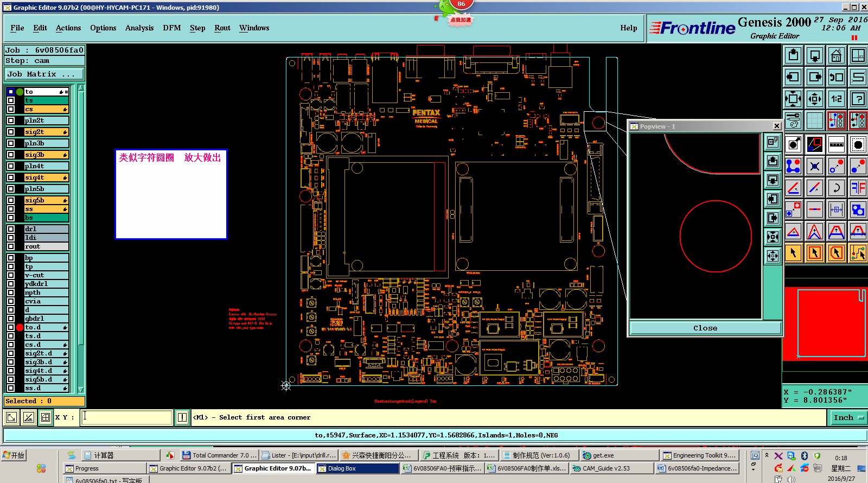Click the pan up view icon

793,55
